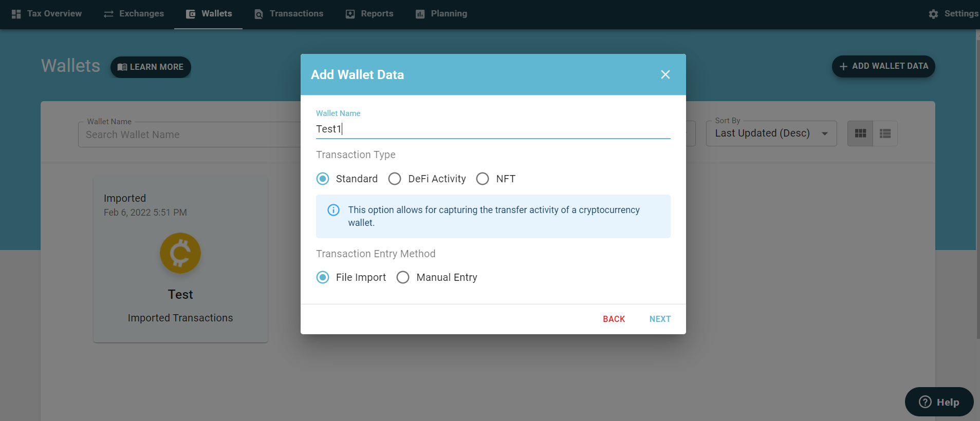Click the NEXT button
This screenshot has width=980, height=421.
(x=660, y=319)
